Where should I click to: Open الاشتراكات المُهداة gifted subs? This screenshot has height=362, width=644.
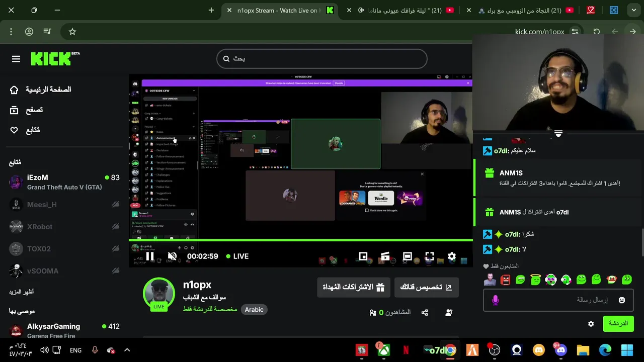[354, 287]
